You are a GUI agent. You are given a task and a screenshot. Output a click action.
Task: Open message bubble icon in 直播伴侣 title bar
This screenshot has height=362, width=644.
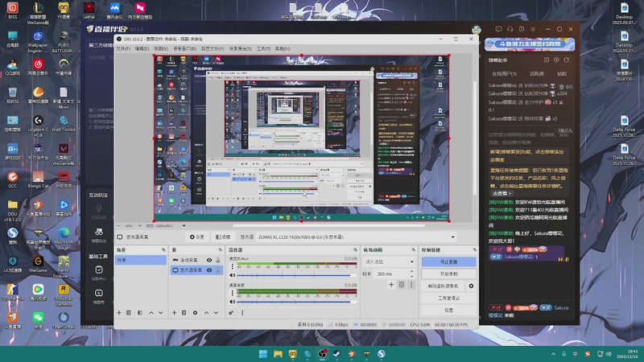(x=498, y=29)
